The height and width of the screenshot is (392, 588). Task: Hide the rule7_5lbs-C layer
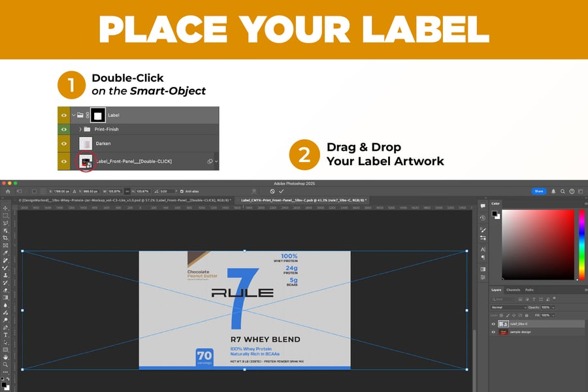click(x=493, y=324)
